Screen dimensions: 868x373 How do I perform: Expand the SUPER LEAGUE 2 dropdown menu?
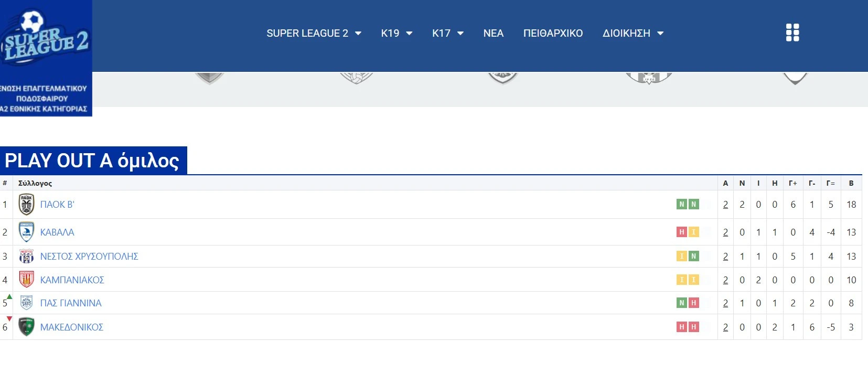click(x=314, y=33)
